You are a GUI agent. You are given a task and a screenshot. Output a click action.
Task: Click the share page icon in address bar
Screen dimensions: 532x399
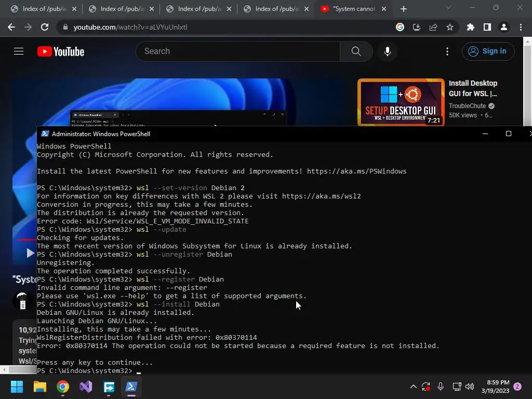[x=433, y=27]
